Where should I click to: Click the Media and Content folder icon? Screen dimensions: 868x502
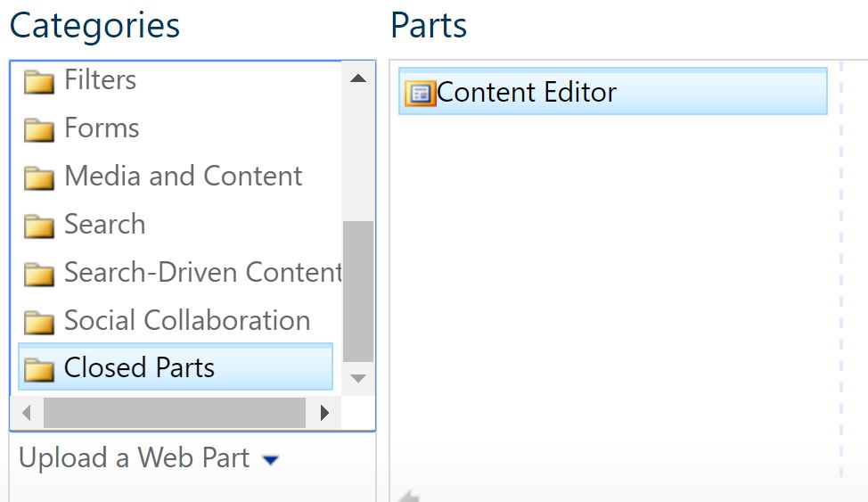pyautogui.click(x=38, y=178)
